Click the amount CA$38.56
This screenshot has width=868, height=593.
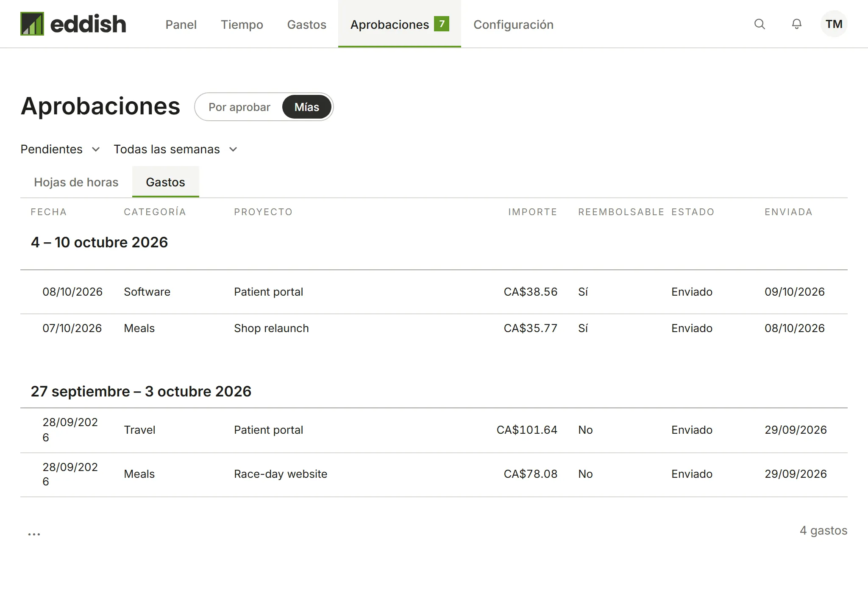[x=531, y=292]
